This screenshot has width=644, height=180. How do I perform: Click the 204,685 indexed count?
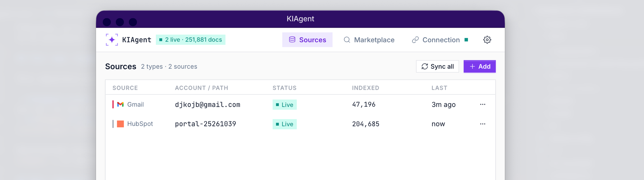(365, 124)
